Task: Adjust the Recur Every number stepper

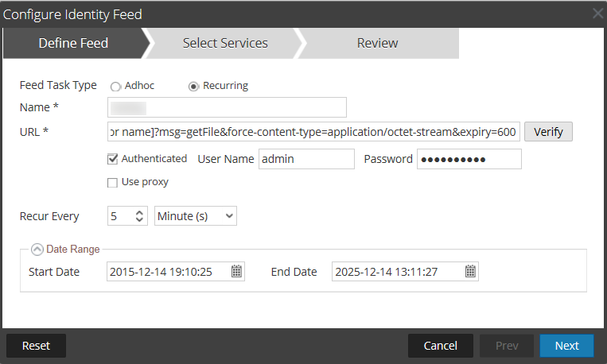Action: point(140,215)
